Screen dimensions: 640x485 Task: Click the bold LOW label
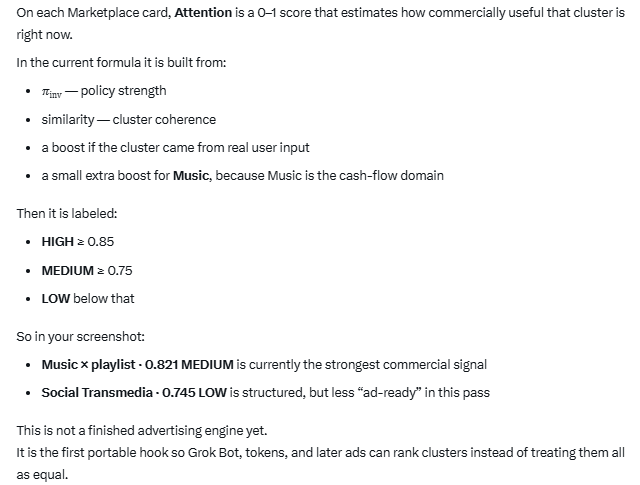56,298
